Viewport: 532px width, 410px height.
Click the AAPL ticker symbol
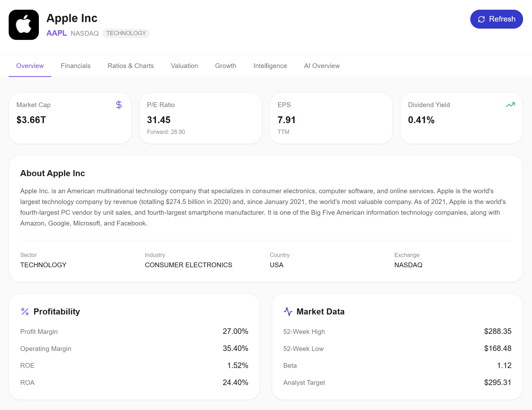56,33
